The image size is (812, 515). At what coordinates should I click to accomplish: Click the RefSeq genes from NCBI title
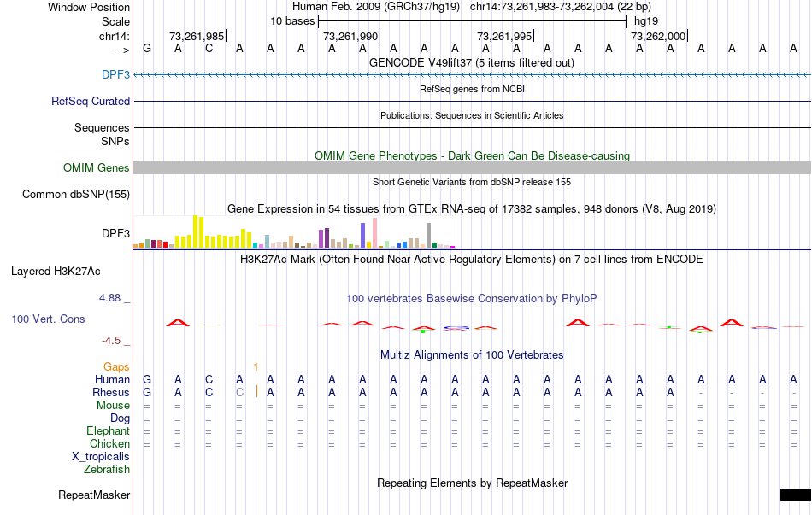pyautogui.click(x=473, y=89)
